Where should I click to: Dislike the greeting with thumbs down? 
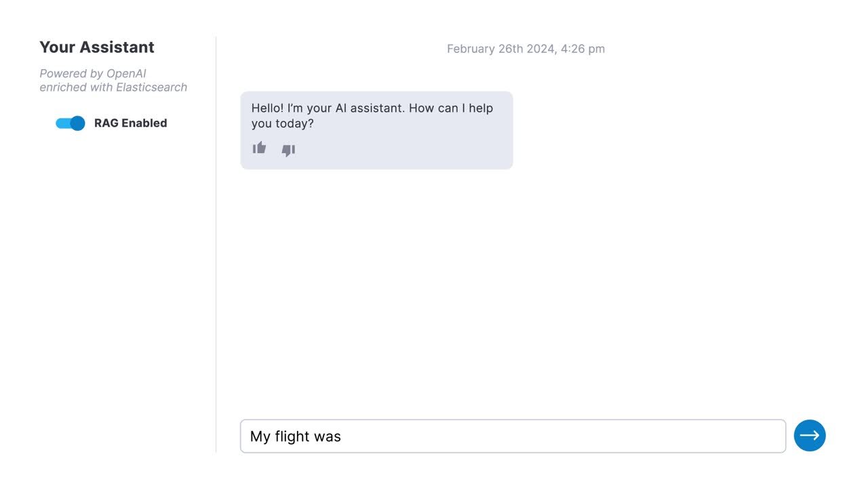click(x=288, y=150)
